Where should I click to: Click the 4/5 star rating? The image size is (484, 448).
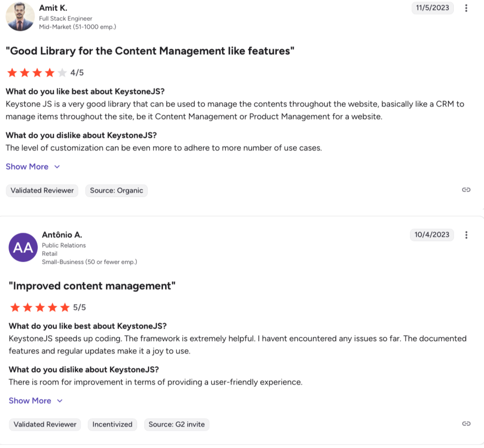pos(45,73)
